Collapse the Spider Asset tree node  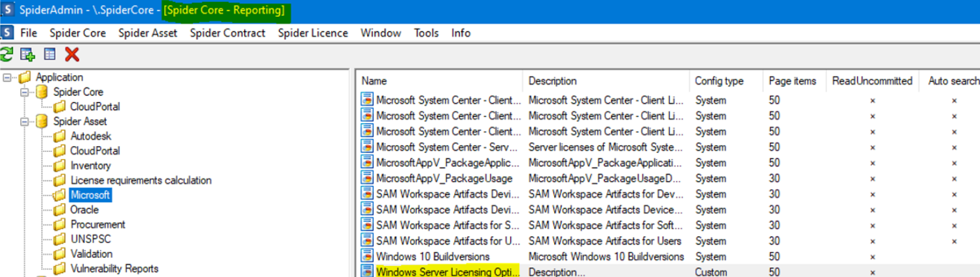25,121
